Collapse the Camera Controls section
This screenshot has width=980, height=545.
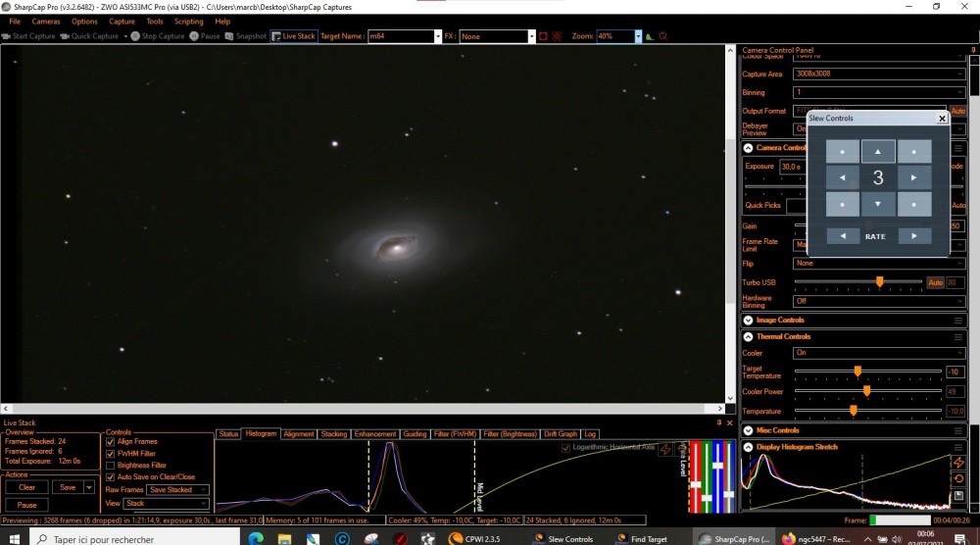(748, 148)
